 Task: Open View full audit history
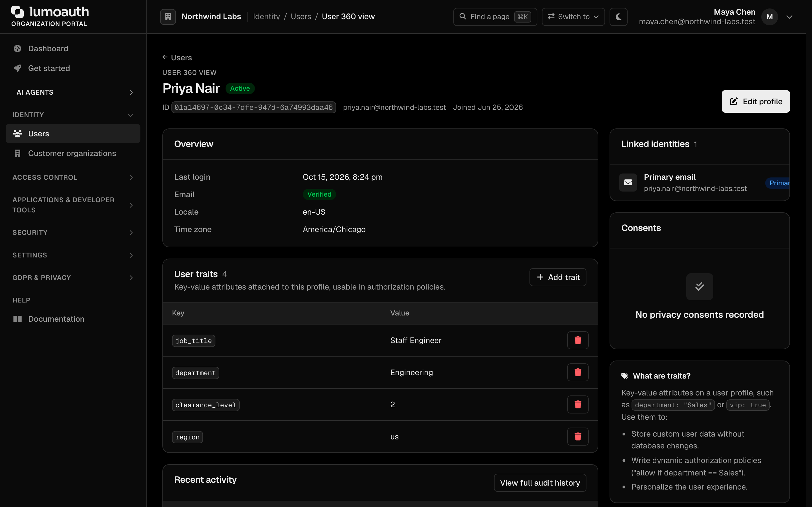pyautogui.click(x=540, y=483)
